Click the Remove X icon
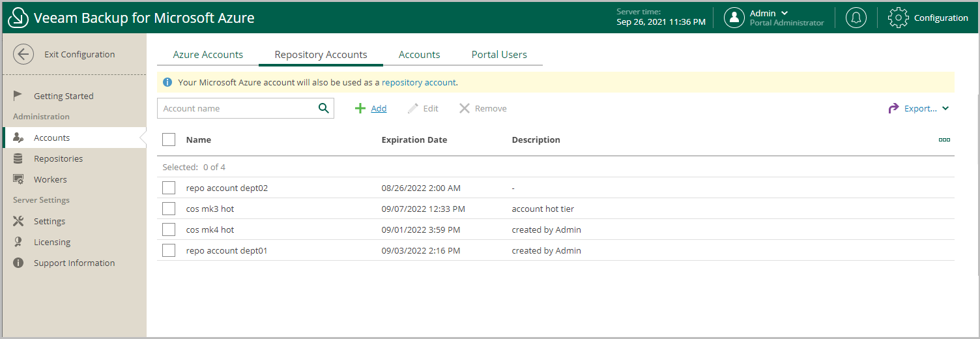The height and width of the screenshot is (339, 980). [464, 108]
